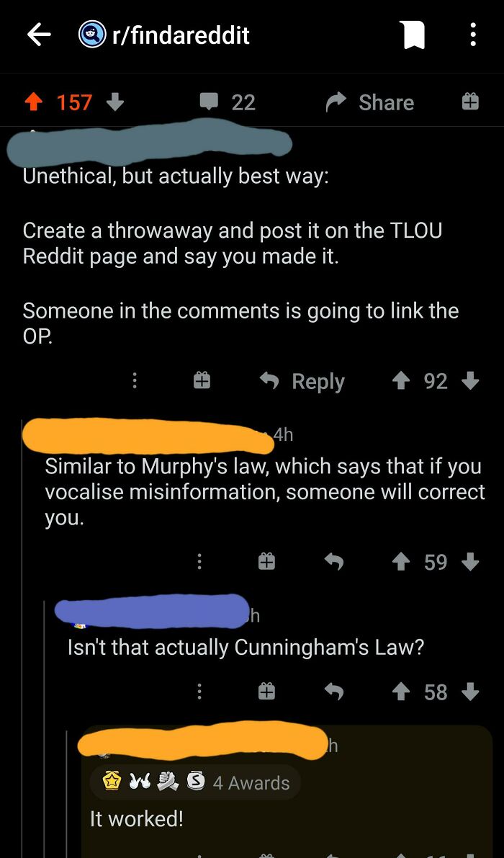Open options menu for the TLOU comment
This screenshot has height=858, width=504.
coord(135,381)
